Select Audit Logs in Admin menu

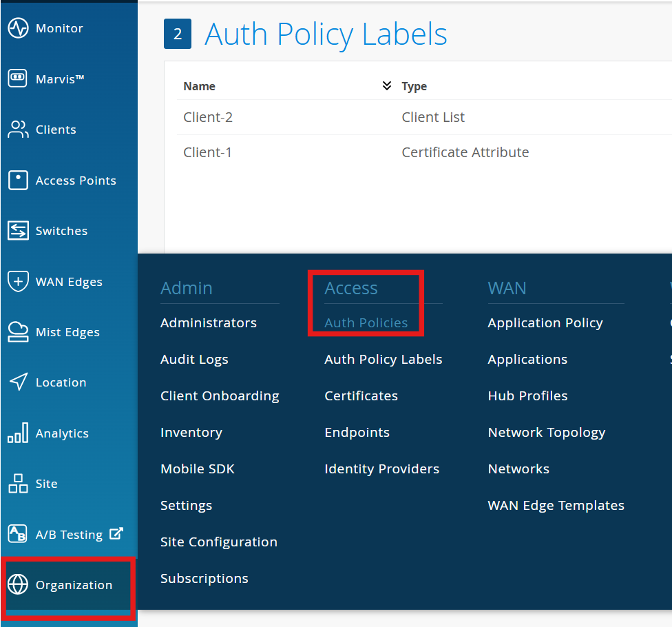[194, 359]
